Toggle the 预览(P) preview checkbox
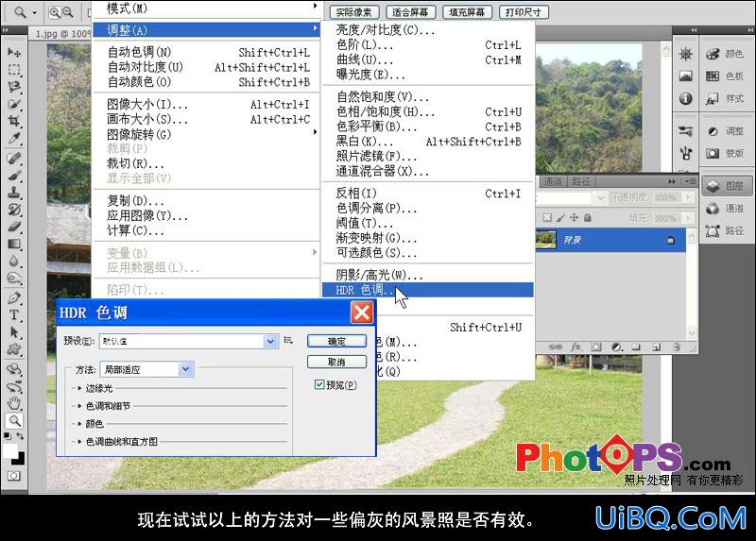756x541 pixels. click(x=319, y=384)
